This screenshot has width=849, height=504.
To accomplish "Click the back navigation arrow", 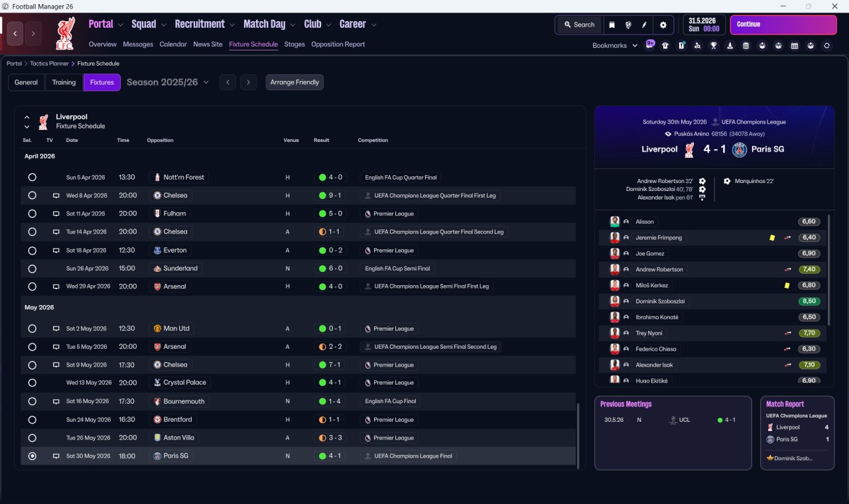I will (15, 33).
